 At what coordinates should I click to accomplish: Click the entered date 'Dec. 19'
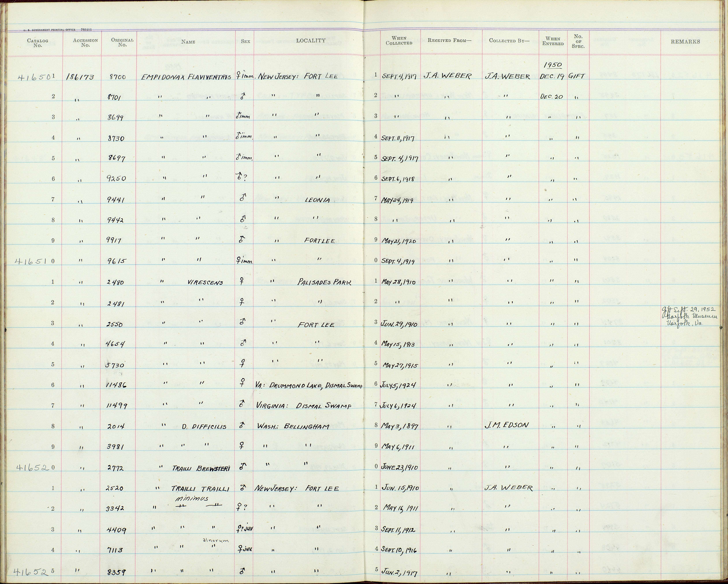point(552,76)
